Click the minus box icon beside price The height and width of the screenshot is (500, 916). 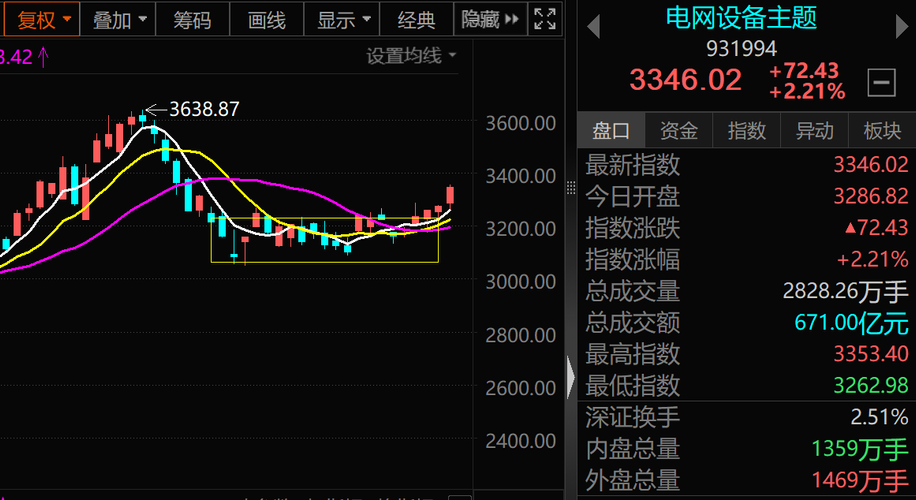coord(882,82)
